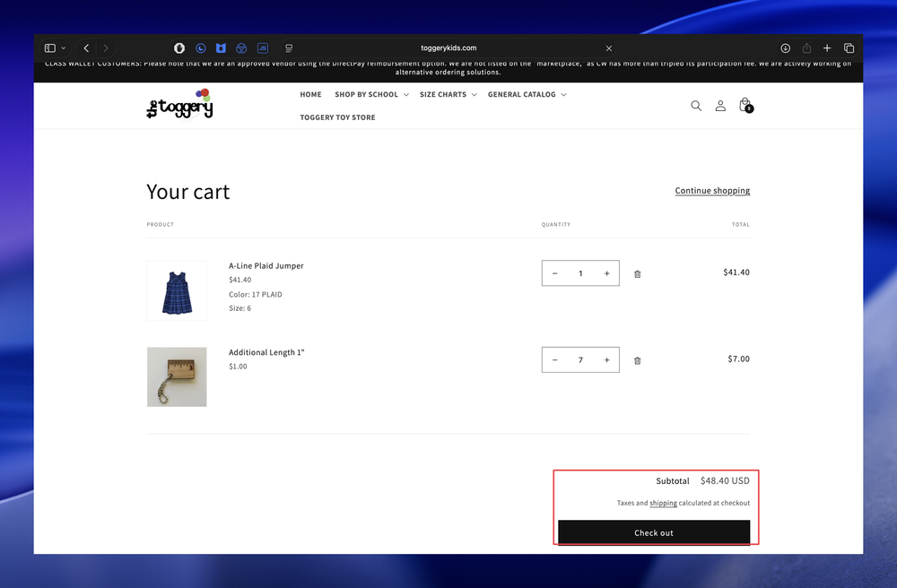Open the JS extension icon
Image resolution: width=897 pixels, height=588 pixels.
(x=263, y=48)
